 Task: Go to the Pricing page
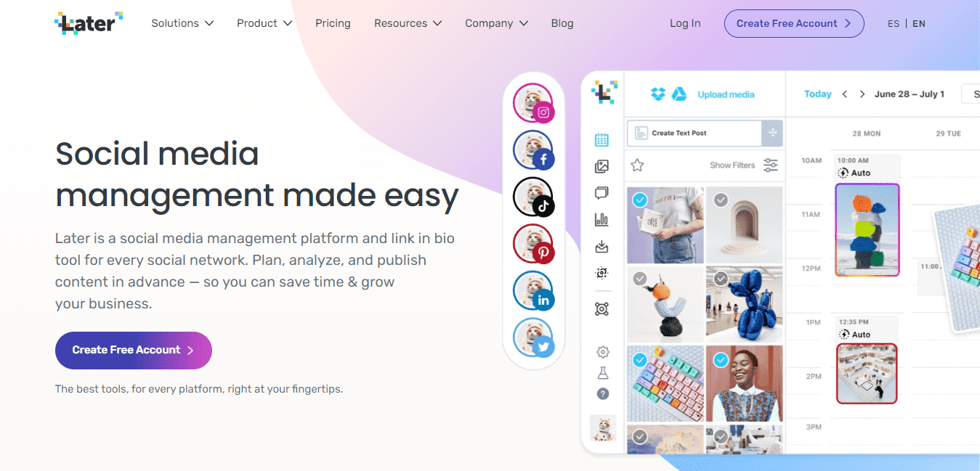click(333, 23)
